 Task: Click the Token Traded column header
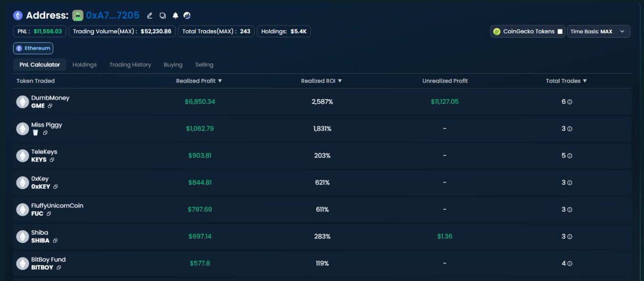pos(35,81)
